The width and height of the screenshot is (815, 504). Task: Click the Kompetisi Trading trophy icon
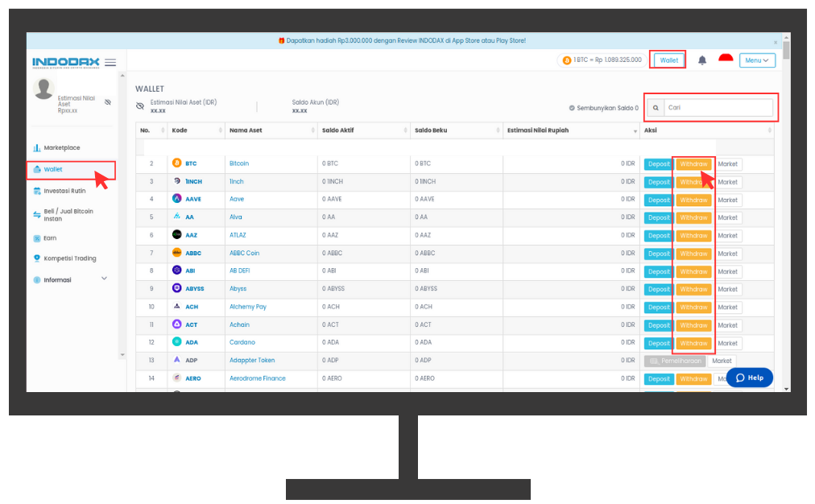point(37,258)
